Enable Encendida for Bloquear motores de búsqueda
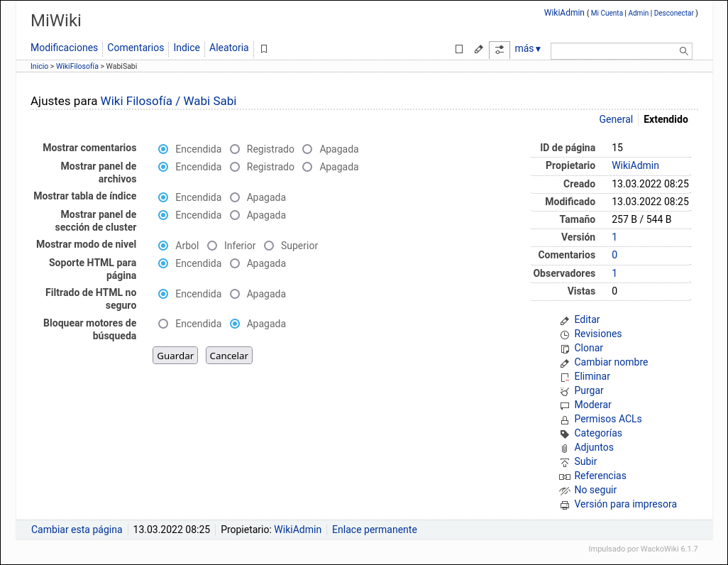The image size is (728, 565). pos(163,324)
